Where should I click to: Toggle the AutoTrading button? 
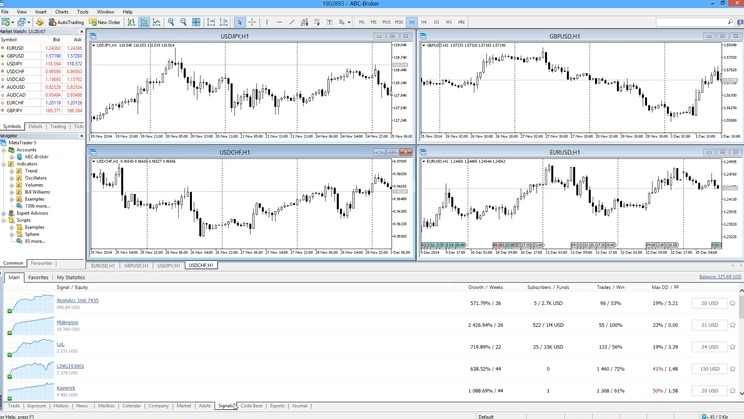click(67, 22)
